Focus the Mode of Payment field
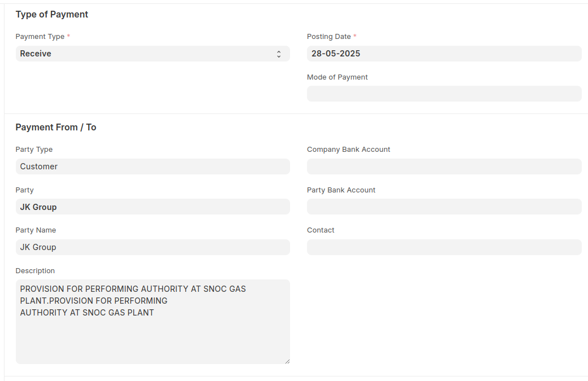This screenshot has width=588, height=381. click(x=444, y=94)
